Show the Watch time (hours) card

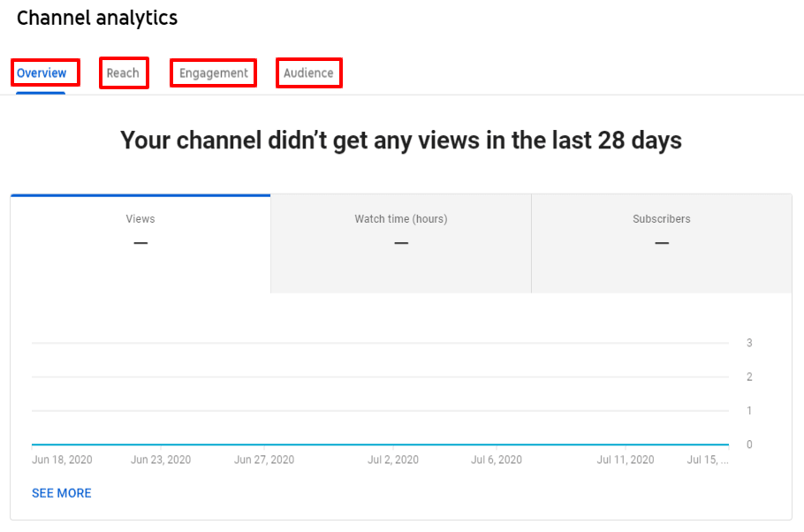401,232
